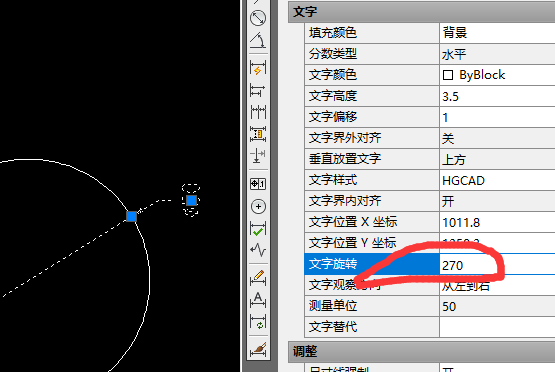Image resolution: width=555 pixels, height=372 pixels.
Task: Select the Center Mark tool
Action: (x=258, y=206)
